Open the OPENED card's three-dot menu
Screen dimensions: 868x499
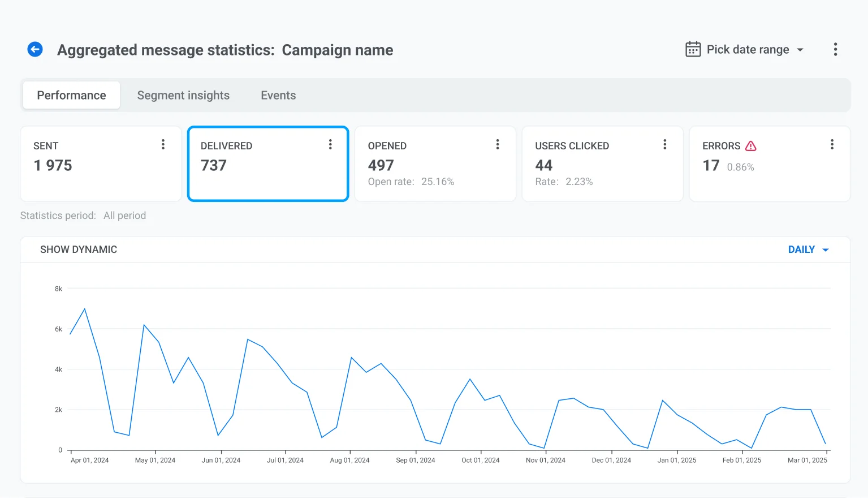click(x=498, y=145)
